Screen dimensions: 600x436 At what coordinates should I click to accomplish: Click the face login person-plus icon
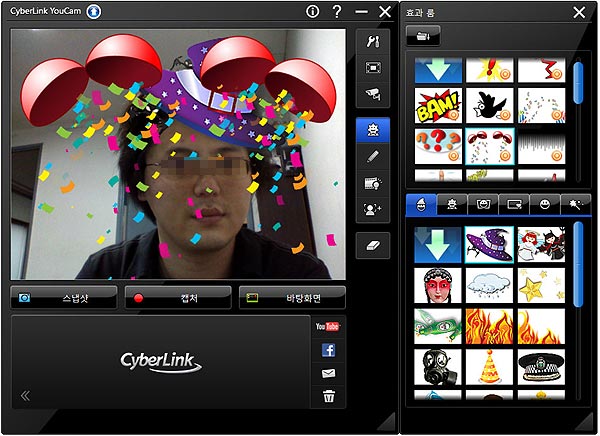[x=373, y=209]
